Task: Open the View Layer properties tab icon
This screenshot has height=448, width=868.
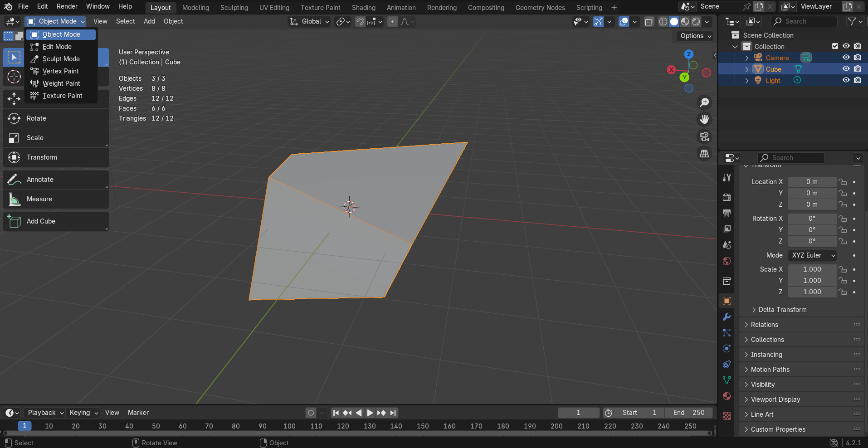Action: (727, 229)
